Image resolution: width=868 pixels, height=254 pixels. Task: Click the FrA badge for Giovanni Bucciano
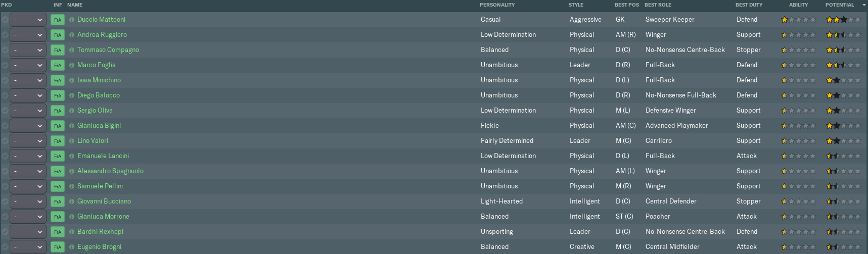(58, 201)
